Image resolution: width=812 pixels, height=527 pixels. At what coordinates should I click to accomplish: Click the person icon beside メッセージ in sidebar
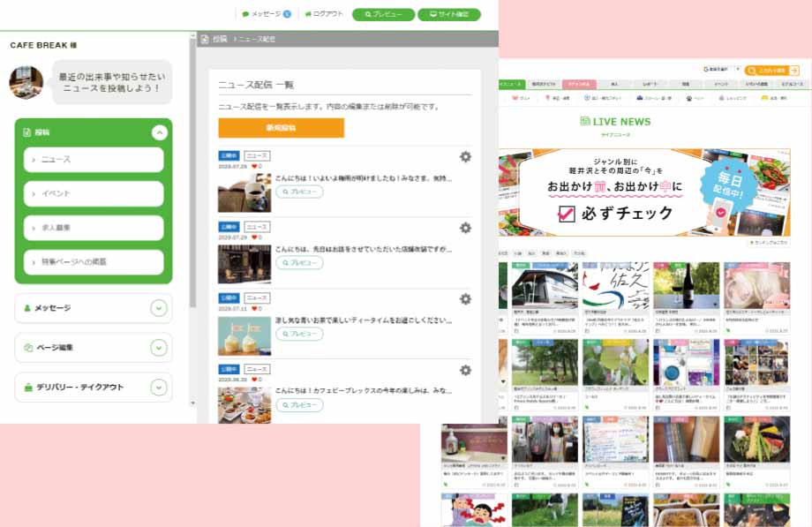27,308
